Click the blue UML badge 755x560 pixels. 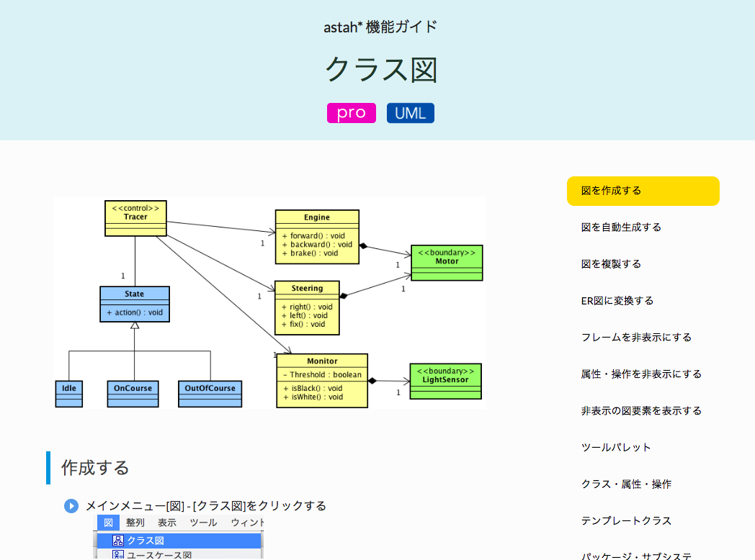click(x=410, y=113)
